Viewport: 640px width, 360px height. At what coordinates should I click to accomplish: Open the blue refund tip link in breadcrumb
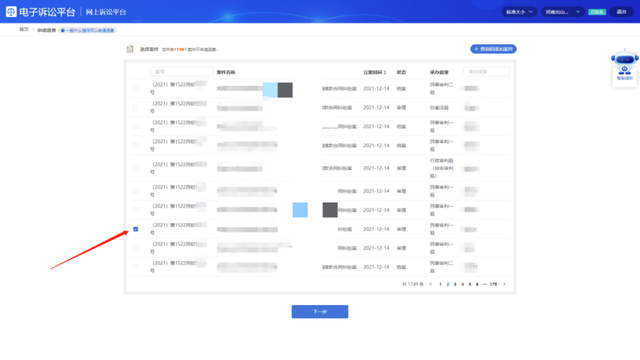coord(87,30)
